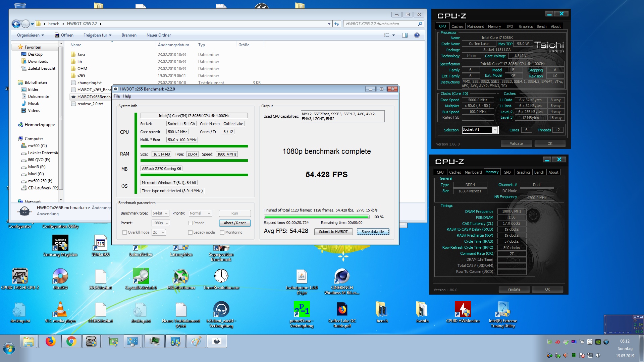644x362 pixels.
Task: Click the Abort / Reset button
Action: [x=235, y=223]
